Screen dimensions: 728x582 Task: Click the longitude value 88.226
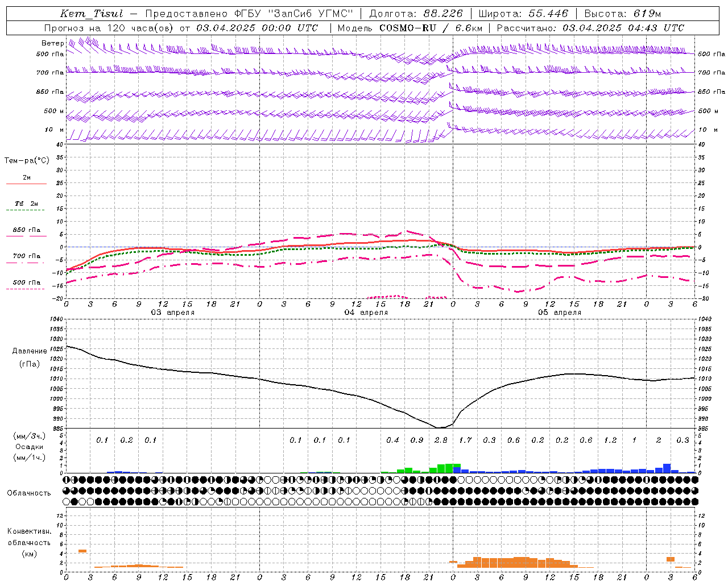point(444,14)
